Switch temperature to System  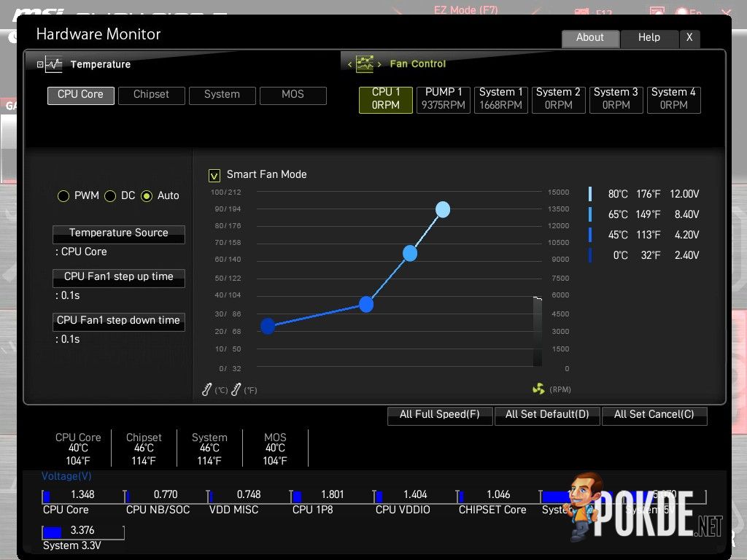pyautogui.click(x=222, y=96)
